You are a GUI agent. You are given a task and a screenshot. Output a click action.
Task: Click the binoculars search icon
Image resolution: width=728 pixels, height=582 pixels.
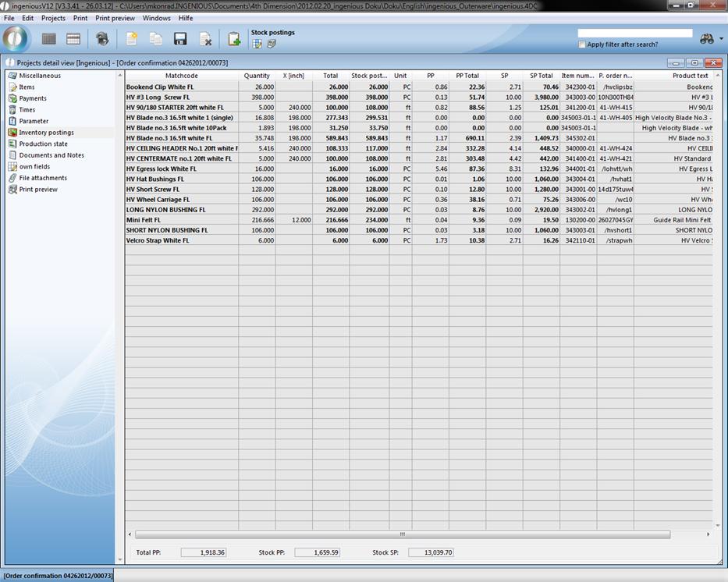pos(707,39)
